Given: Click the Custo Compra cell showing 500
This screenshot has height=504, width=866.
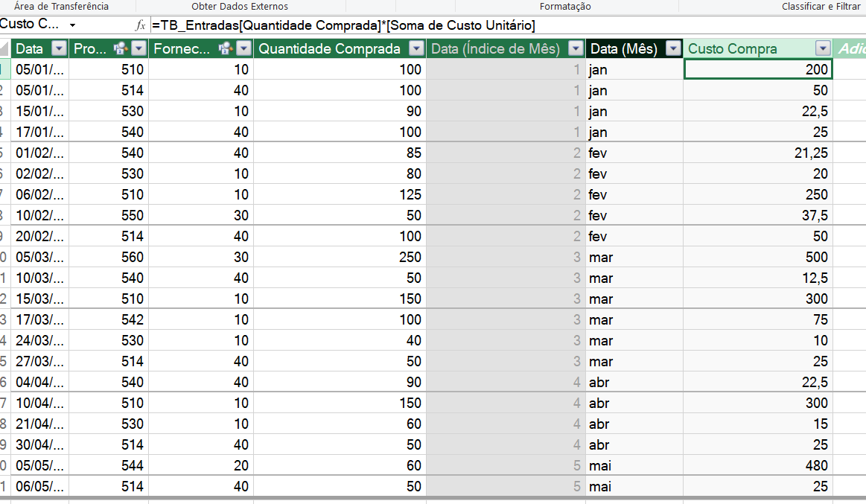Looking at the screenshot, I should coord(758,257).
